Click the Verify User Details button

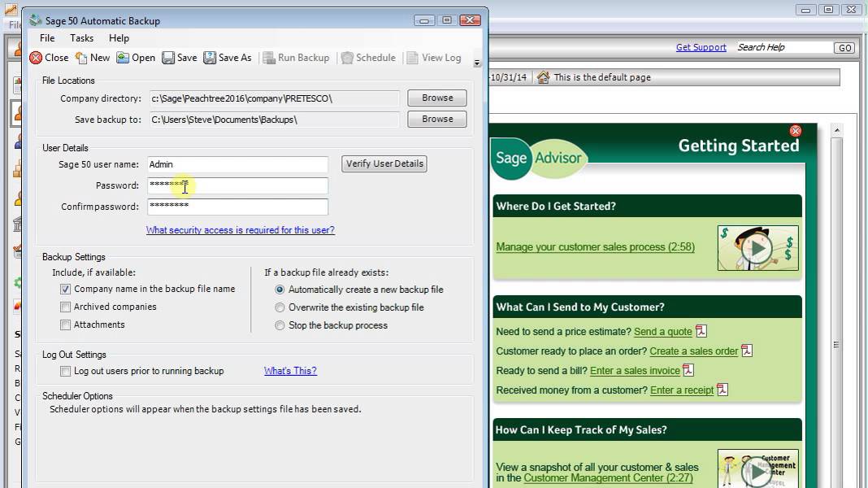384,164
